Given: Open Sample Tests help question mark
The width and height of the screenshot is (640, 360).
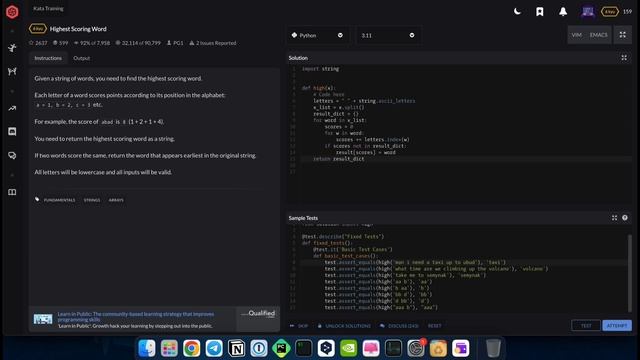Looking at the screenshot, I should coord(625,218).
